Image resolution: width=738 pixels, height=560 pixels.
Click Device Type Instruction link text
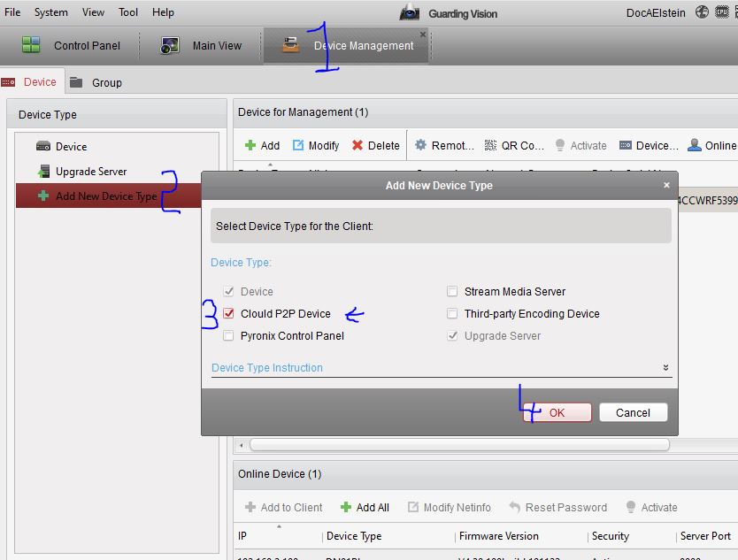click(267, 367)
